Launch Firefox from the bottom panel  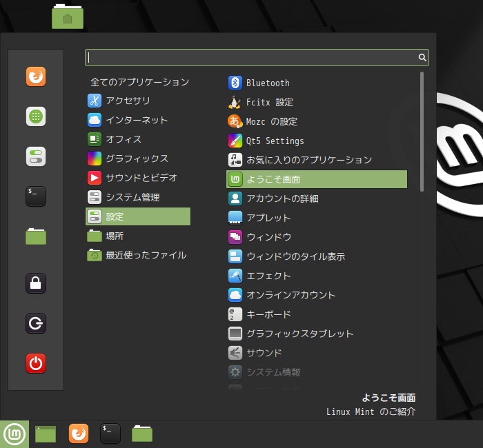(79, 434)
